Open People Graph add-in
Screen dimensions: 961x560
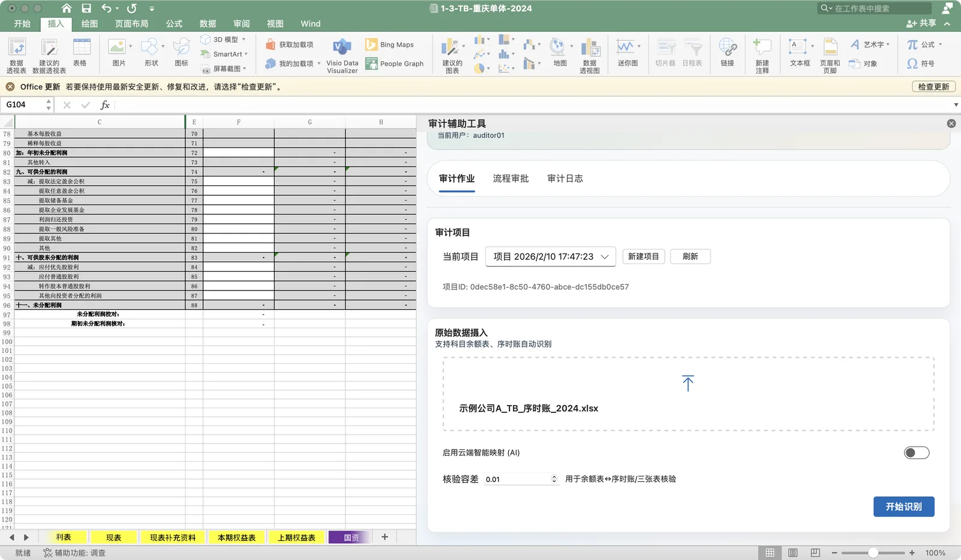coord(394,64)
